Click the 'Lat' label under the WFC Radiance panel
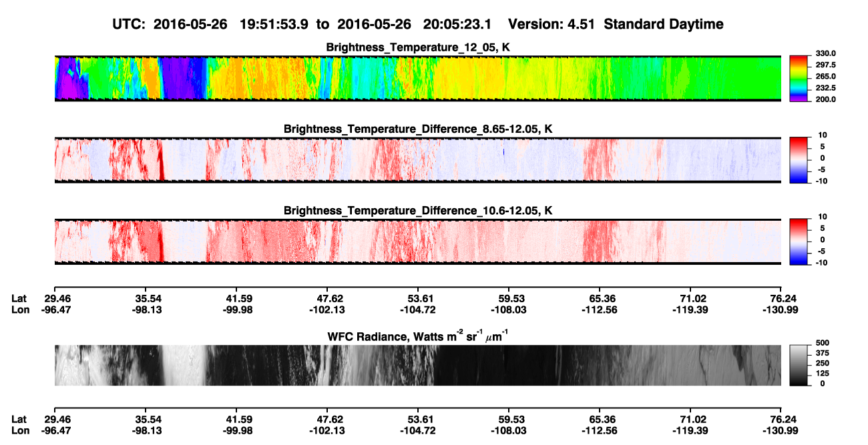The image size is (868, 445). [x=19, y=420]
